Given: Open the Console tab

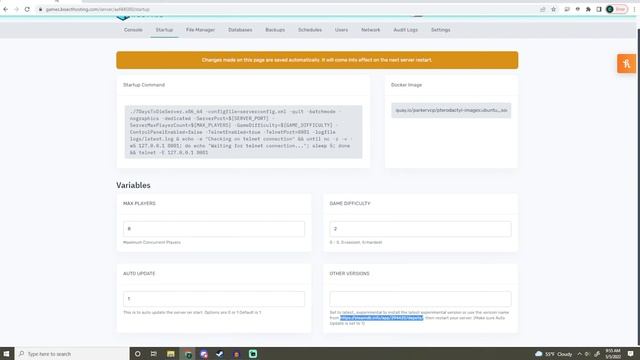Looking at the screenshot, I should tap(133, 30).
